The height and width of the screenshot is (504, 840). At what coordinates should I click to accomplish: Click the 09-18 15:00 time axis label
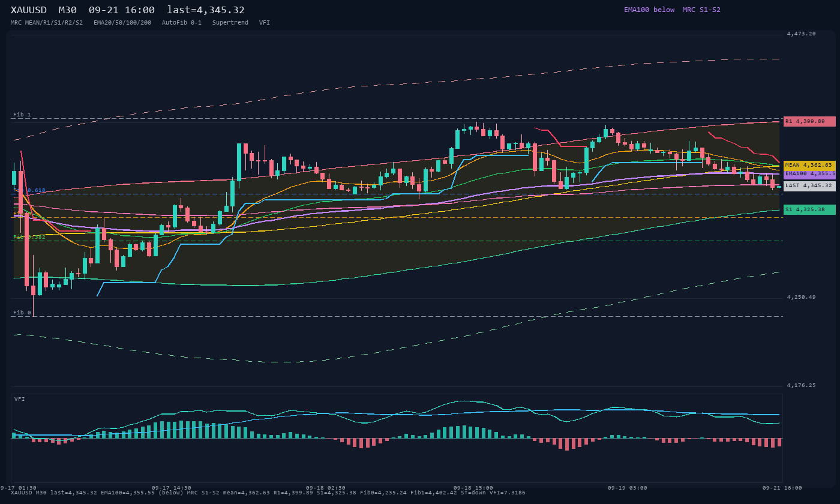pos(473,488)
